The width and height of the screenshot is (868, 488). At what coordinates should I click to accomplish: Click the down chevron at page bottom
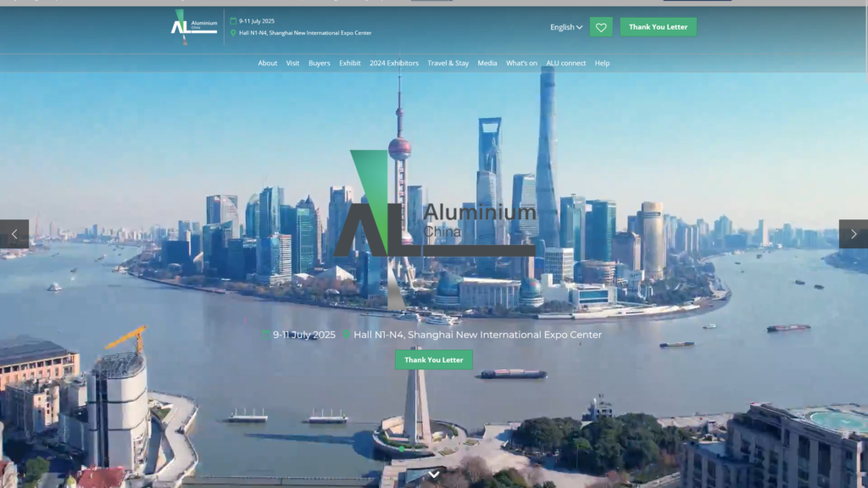(x=434, y=474)
